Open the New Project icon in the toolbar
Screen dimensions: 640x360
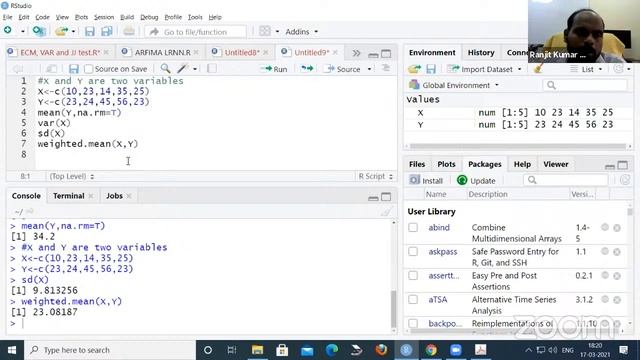(x=39, y=31)
